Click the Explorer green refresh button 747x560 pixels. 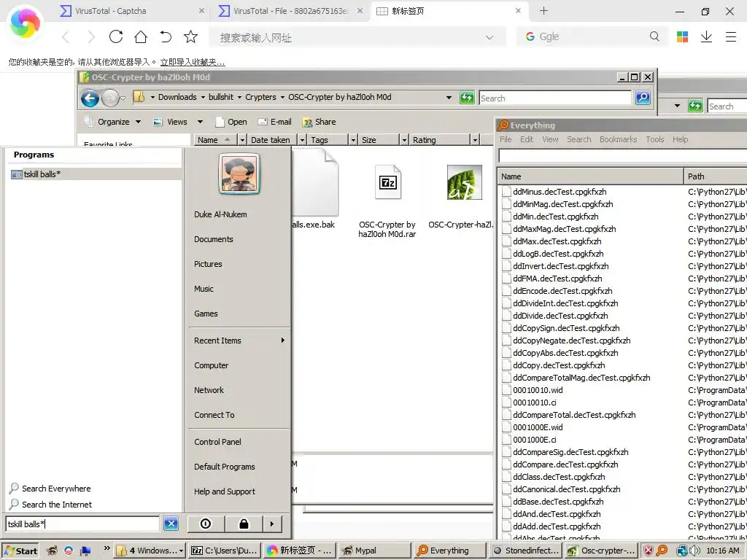pyautogui.click(x=467, y=98)
